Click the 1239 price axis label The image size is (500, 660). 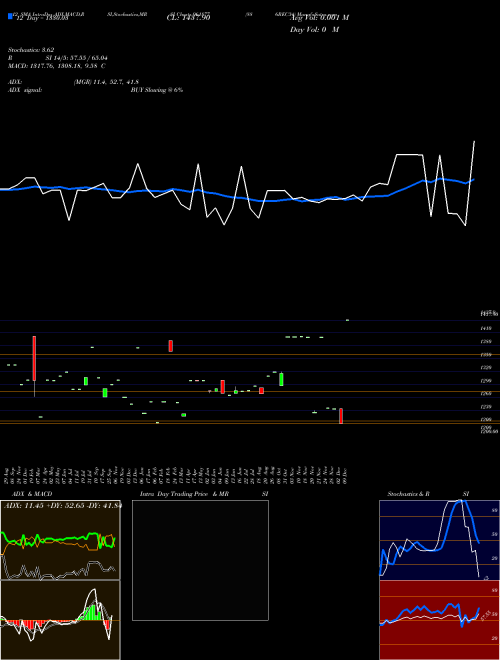click(486, 407)
